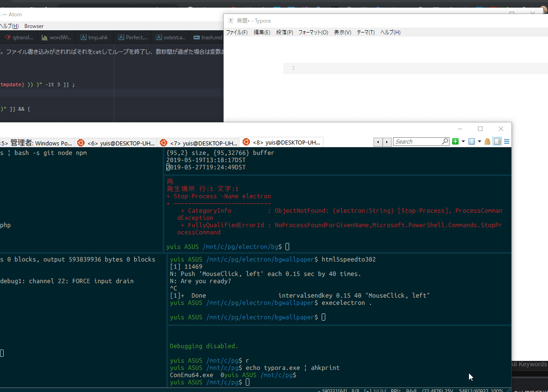
Task: Select the tmp.ahk tab in Atom
Action: 94,37
